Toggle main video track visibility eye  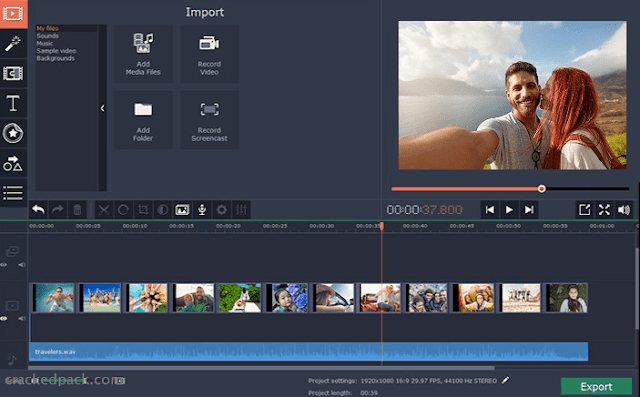[x=3, y=318]
